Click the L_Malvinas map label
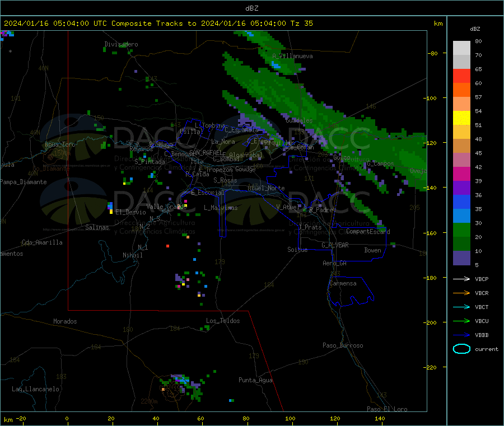The height and width of the screenshot is (426, 504). [221, 208]
